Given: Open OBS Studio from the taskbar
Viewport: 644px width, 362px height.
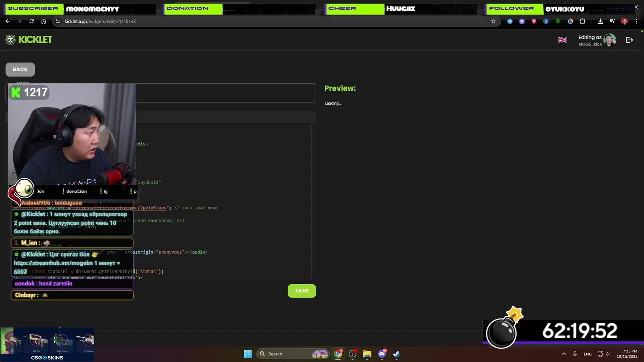Looking at the screenshot, I should 353,354.
